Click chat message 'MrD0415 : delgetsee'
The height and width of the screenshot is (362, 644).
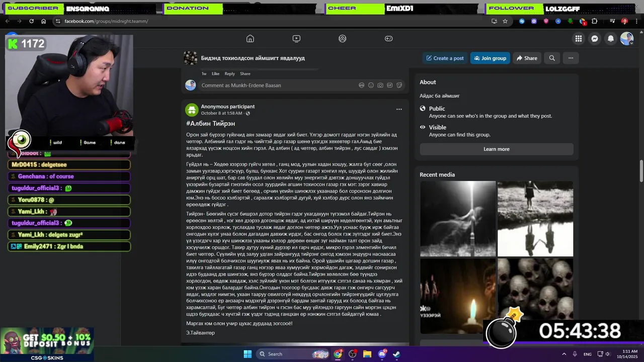coord(69,165)
